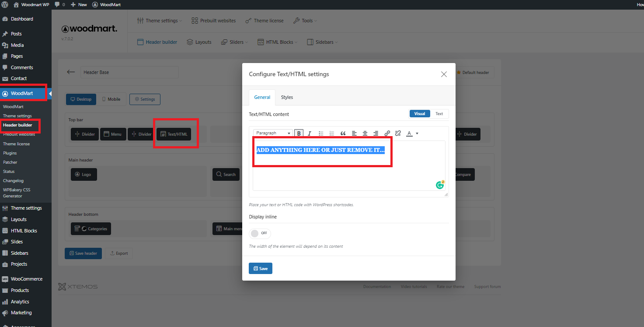Open Theme license in the top navigation
The height and width of the screenshot is (327, 644).
point(264,21)
